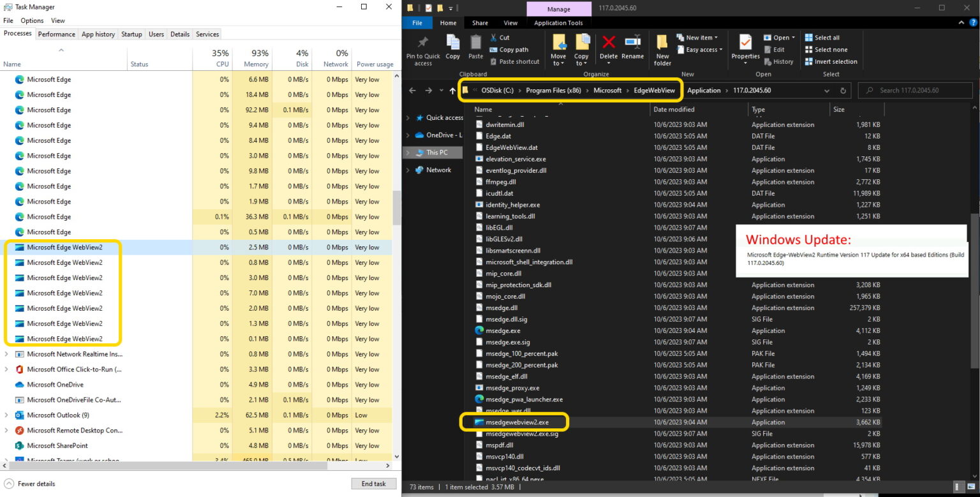This screenshot has width=980, height=497.
Task: Click the Copy icon in the Clipboard group
Action: [453, 47]
